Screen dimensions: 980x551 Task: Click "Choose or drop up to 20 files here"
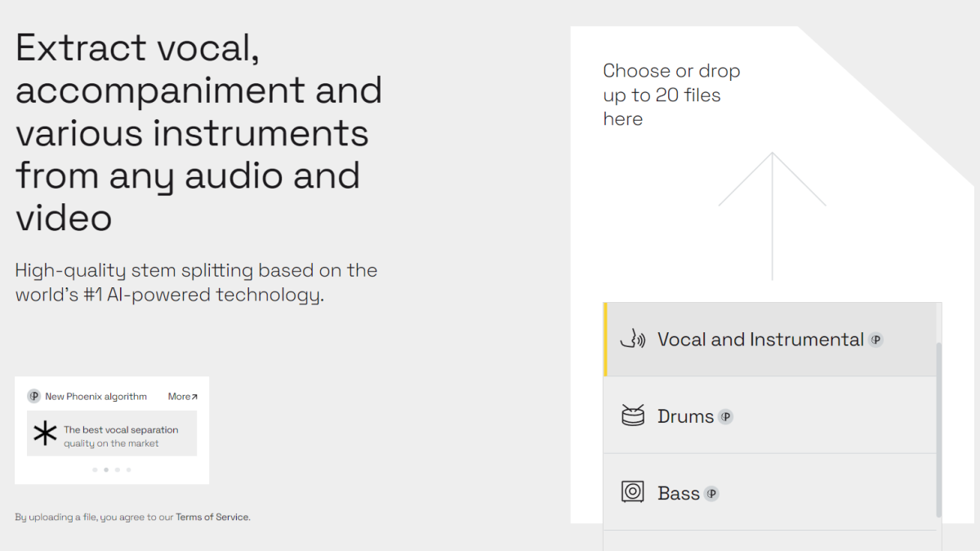click(672, 95)
